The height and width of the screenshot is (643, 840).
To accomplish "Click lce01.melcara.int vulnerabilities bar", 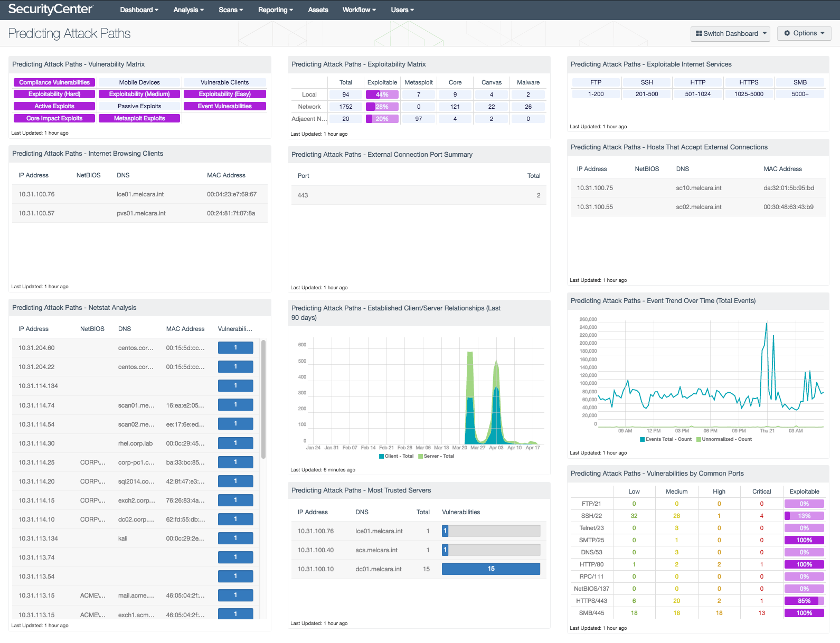I will pos(491,531).
